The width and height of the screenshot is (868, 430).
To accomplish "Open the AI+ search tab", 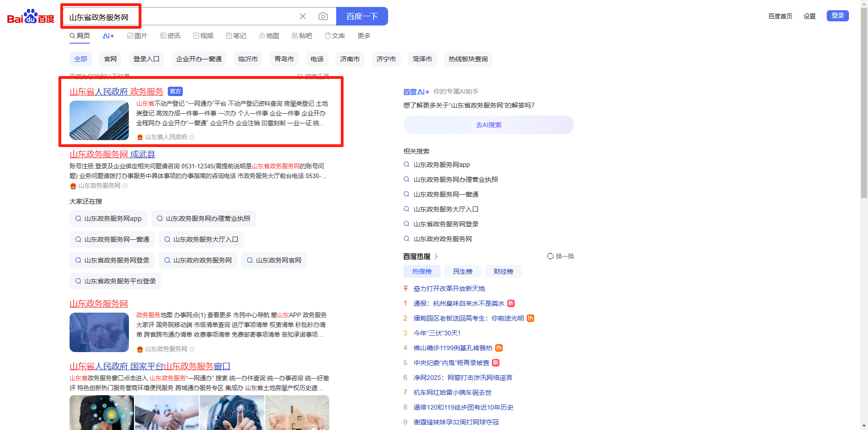I will click(108, 36).
